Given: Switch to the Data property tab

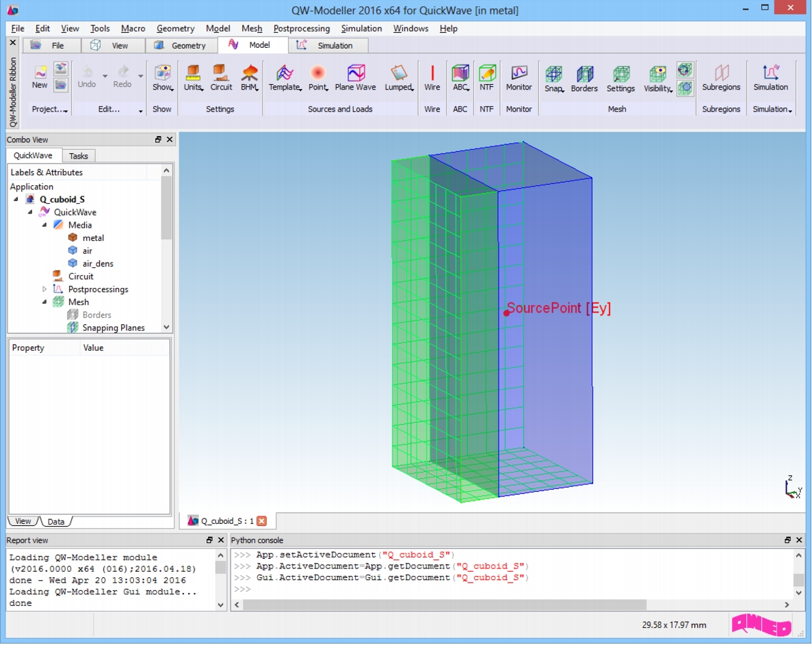Looking at the screenshot, I should 56,521.
